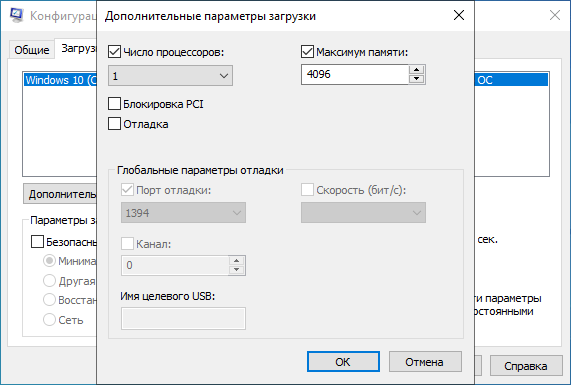Uncheck the Число процессоров checkbox
The width and height of the screenshot is (571, 385).
point(114,52)
